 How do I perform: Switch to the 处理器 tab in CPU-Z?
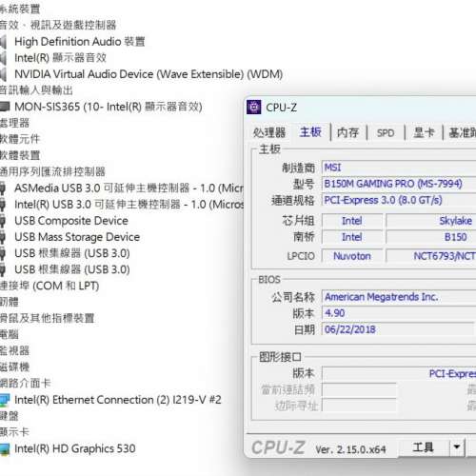point(269,132)
